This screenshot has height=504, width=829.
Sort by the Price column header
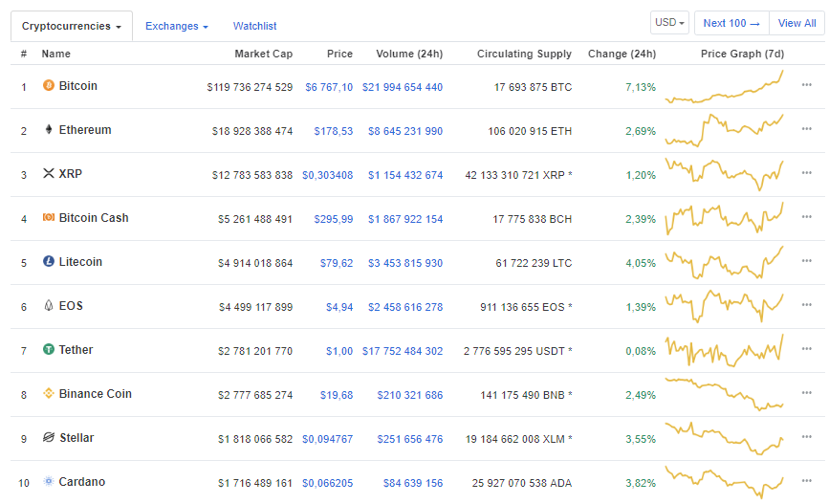click(x=339, y=54)
